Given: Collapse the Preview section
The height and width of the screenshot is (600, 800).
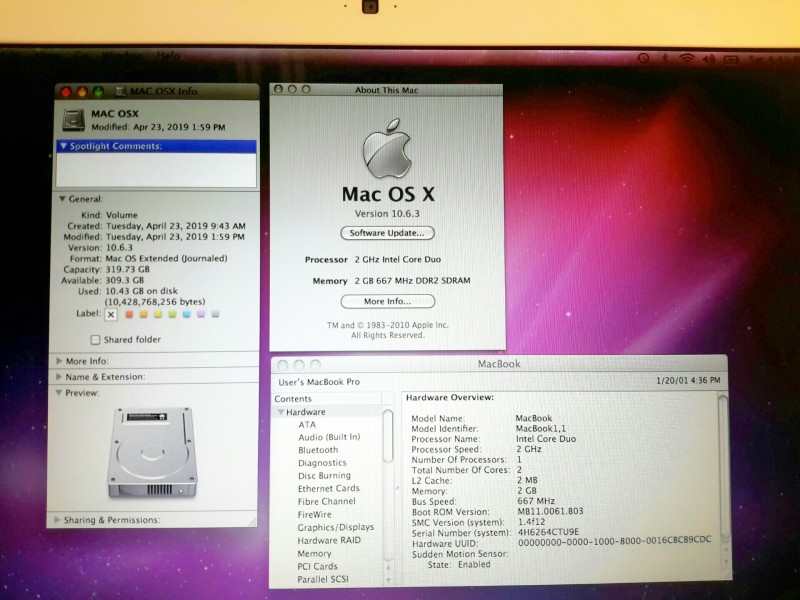Looking at the screenshot, I should (59, 392).
